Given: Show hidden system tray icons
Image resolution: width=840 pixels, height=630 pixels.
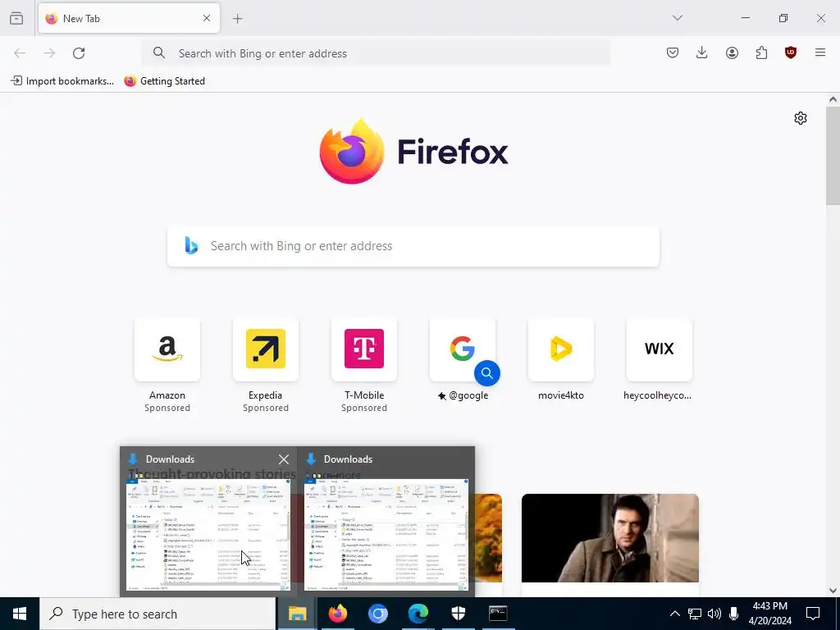Looking at the screenshot, I should [x=675, y=614].
